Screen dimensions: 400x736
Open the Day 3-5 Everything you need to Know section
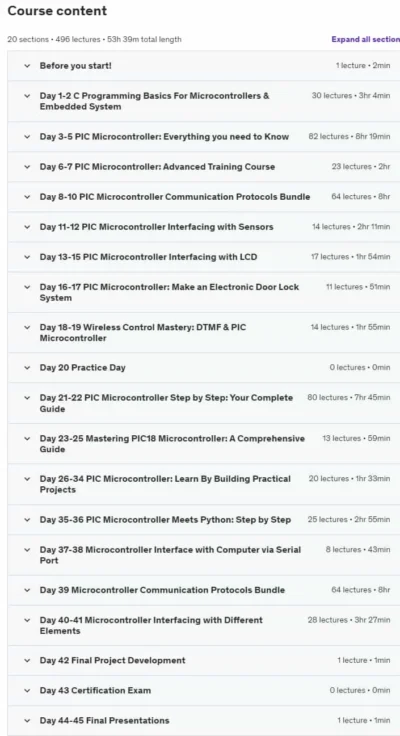tap(204, 137)
